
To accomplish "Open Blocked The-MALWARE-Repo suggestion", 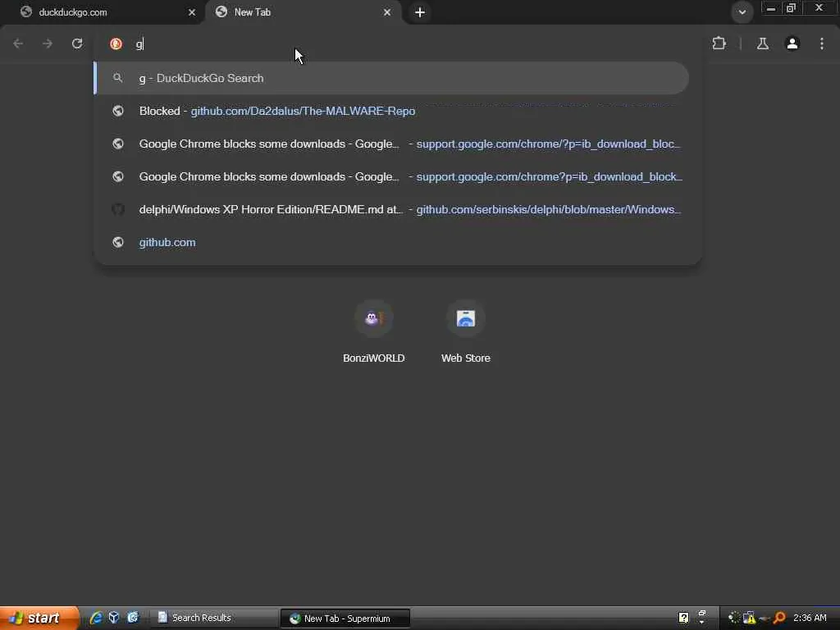I will coord(391,111).
